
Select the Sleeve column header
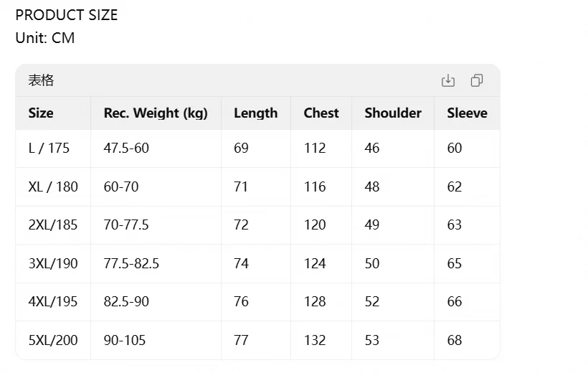[x=467, y=113]
